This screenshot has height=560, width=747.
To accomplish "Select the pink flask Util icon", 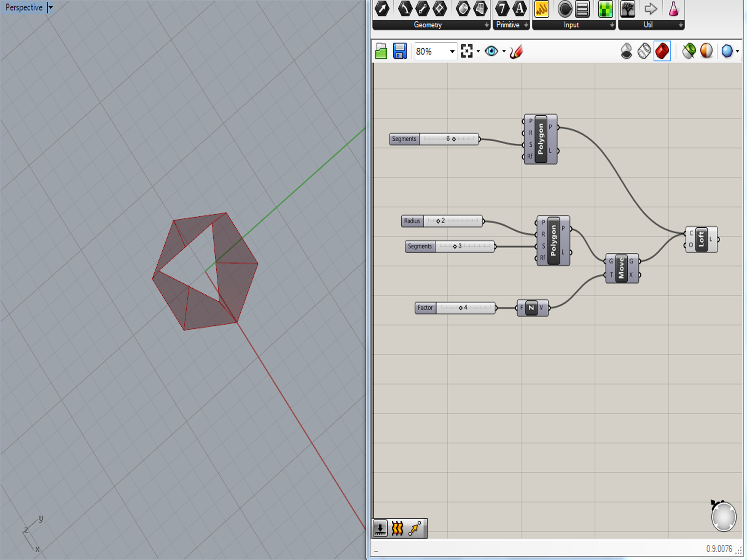I will tap(673, 9).
